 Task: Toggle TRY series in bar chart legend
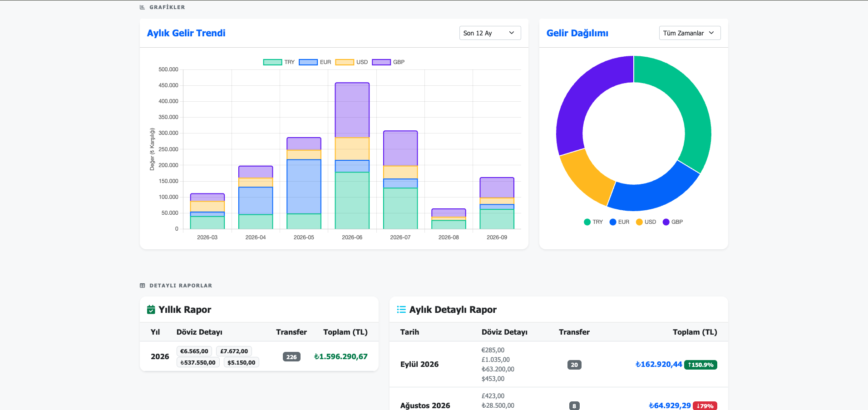click(x=279, y=62)
